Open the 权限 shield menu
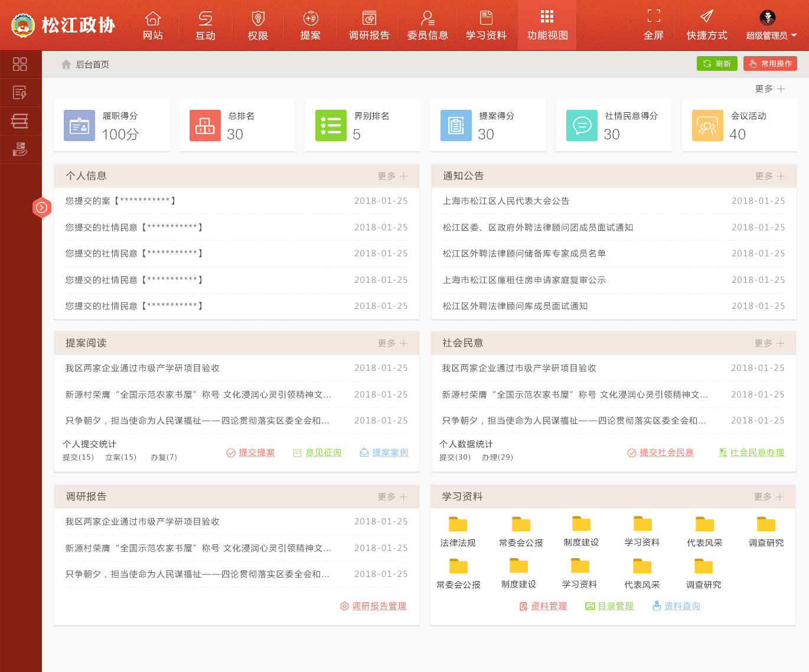This screenshot has height=672, width=809. (258, 25)
